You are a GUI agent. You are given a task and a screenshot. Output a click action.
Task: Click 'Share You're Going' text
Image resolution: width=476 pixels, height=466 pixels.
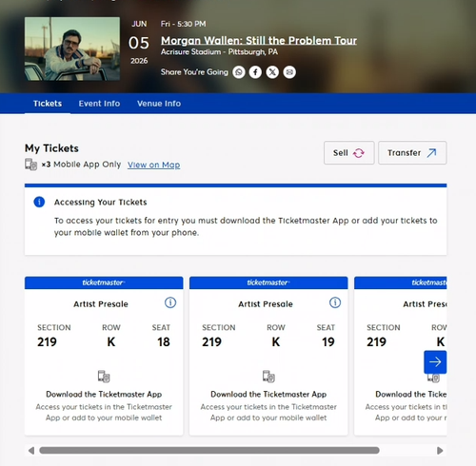point(194,72)
